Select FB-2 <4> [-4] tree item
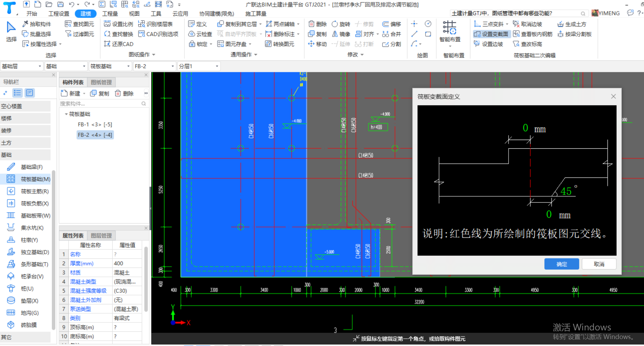This screenshot has width=644, height=346. (x=95, y=135)
